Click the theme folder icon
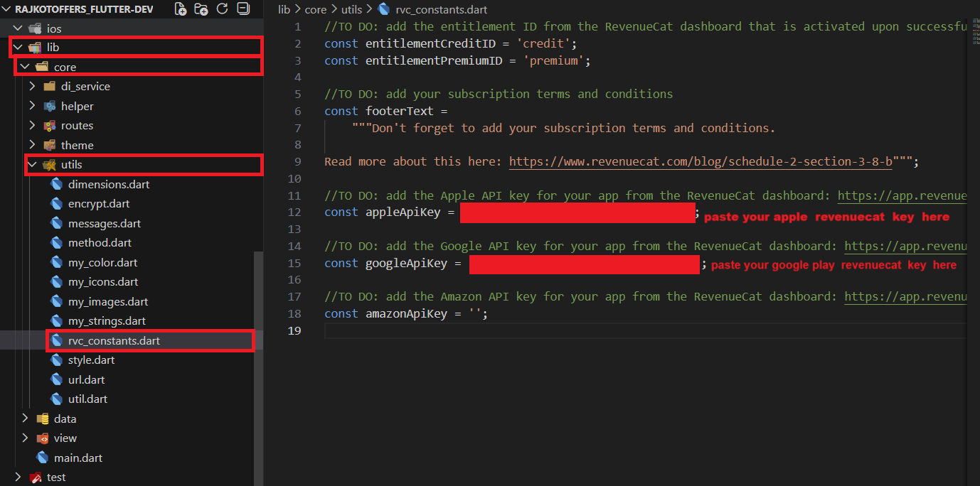 49,145
